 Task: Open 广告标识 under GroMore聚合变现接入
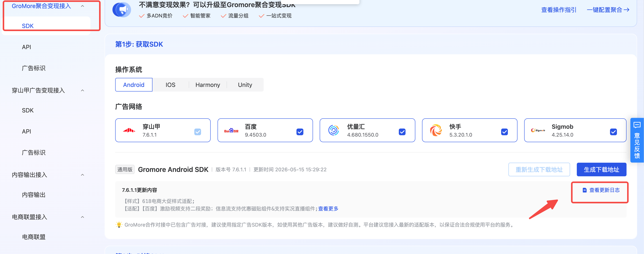(x=34, y=68)
